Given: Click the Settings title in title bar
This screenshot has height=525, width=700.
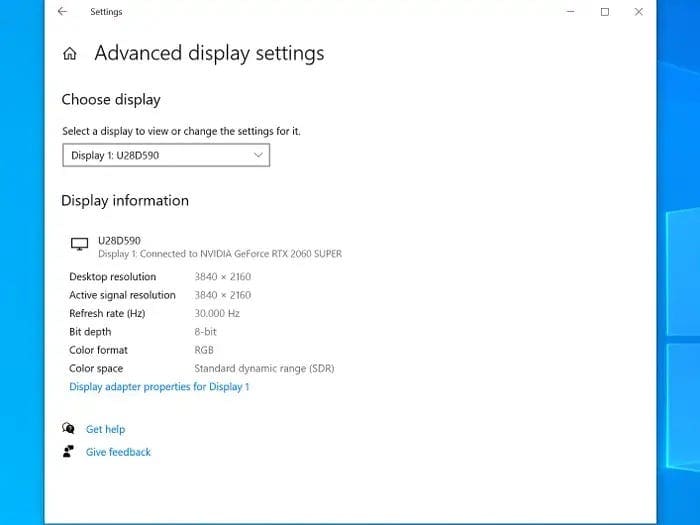Looking at the screenshot, I should tap(106, 12).
